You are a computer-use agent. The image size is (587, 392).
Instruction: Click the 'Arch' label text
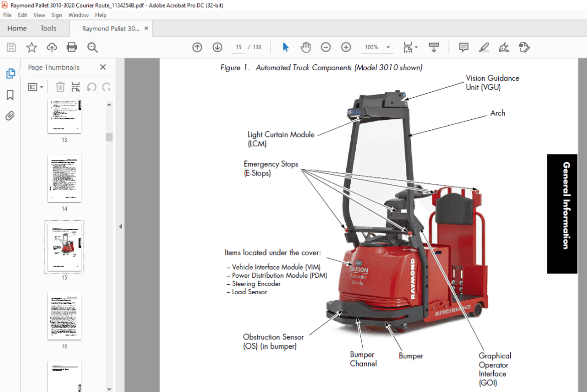(x=498, y=113)
